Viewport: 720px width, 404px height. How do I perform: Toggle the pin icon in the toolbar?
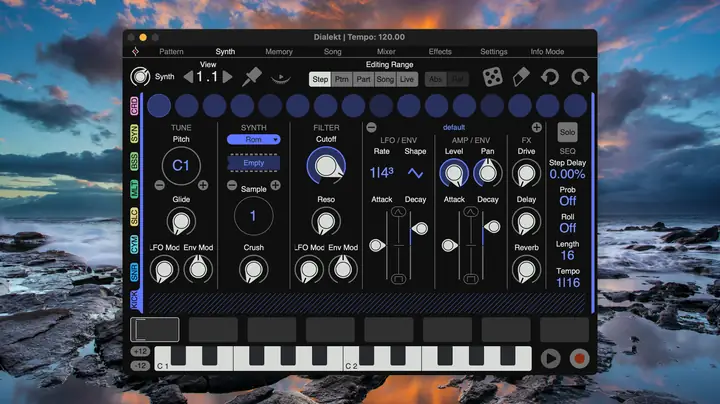point(252,77)
